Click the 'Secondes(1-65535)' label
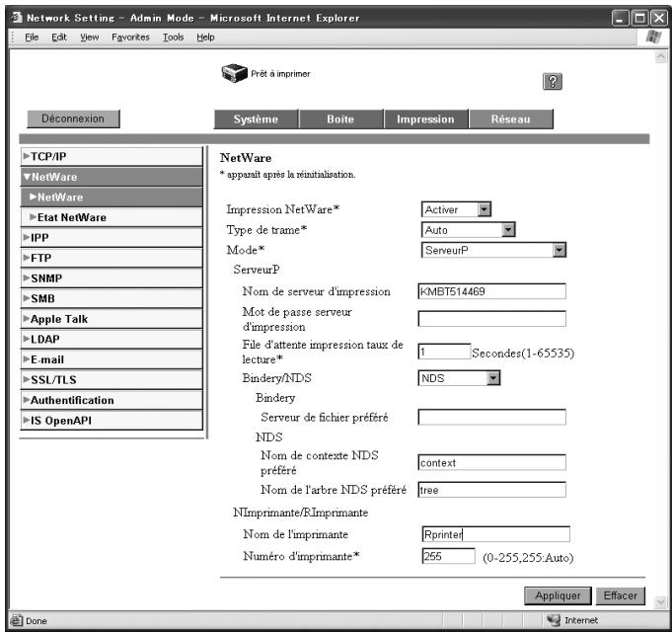Screen dimensions: 672x632 tap(523, 354)
